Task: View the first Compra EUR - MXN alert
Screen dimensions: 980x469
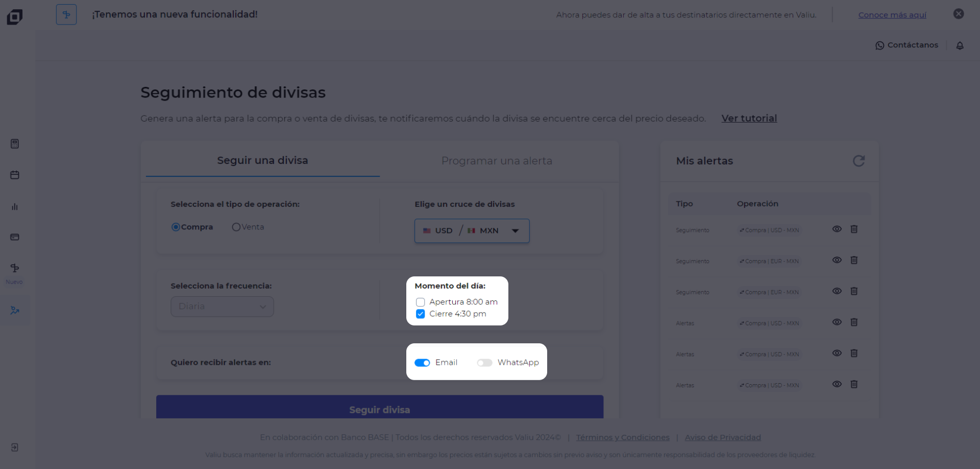Action: (837, 260)
